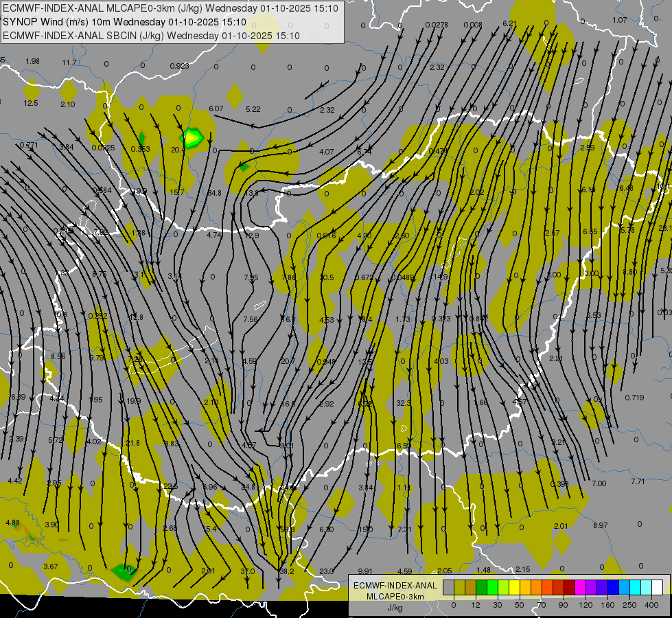Click the map value 7.71
The height and width of the screenshot is (618, 672).
(638, 481)
